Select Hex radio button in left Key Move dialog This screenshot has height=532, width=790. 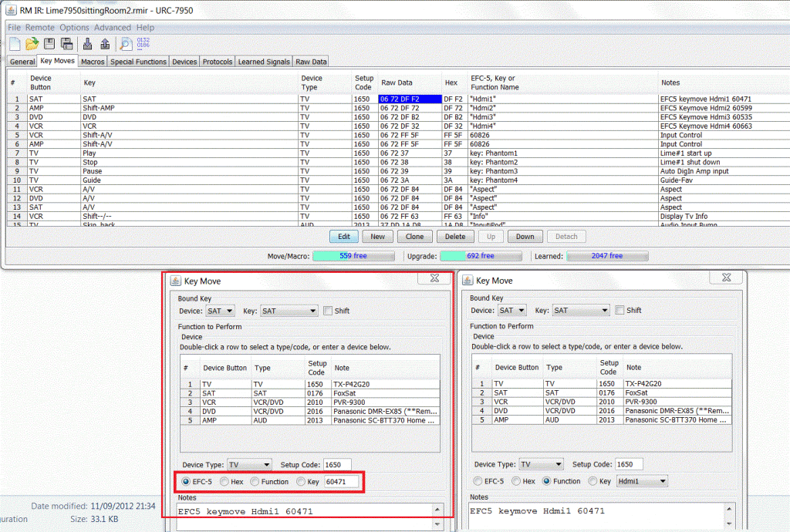point(225,482)
